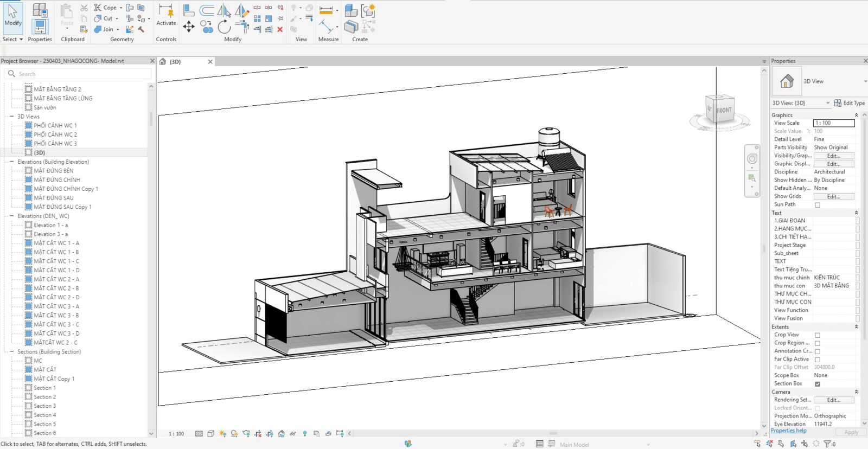Image resolution: width=868 pixels, height=449 pixels.
Task: Click the red Delete X icon
Action: point(280,29)
